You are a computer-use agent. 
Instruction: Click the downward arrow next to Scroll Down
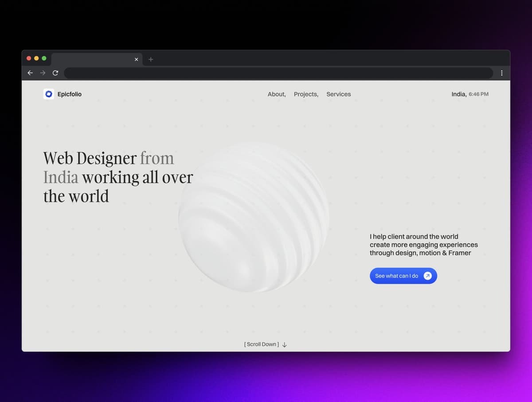(x=284, y=344)
